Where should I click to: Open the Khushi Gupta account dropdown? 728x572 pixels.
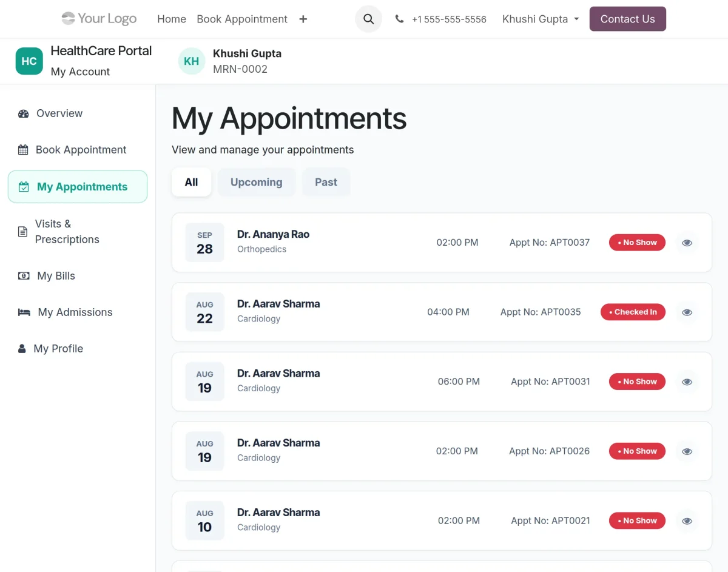(541, 19)
